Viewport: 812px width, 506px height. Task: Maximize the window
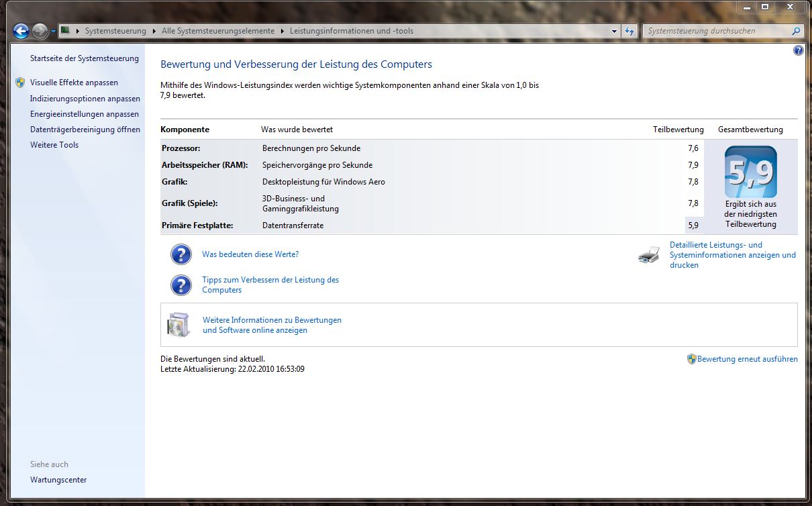(x=765, y=7)
